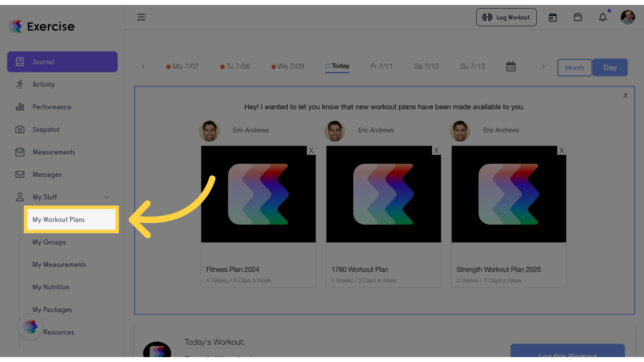644x362 pixels.
Task: Go to previous week arrow
Action: [143, 66]
